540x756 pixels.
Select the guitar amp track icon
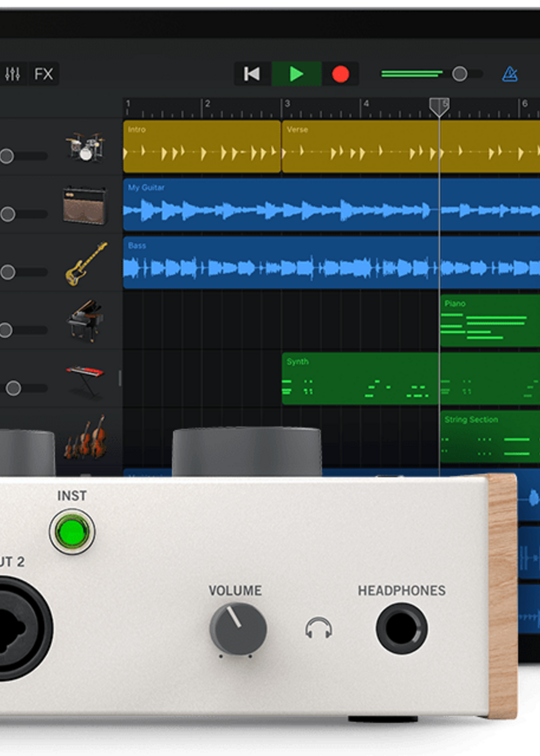pos(85,205)
